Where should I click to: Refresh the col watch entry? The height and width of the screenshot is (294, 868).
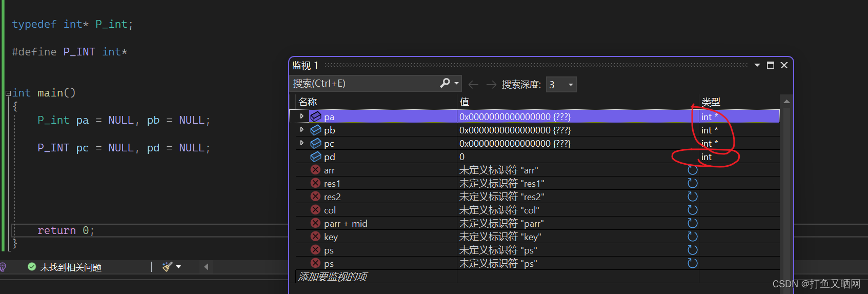pos(692,210)
